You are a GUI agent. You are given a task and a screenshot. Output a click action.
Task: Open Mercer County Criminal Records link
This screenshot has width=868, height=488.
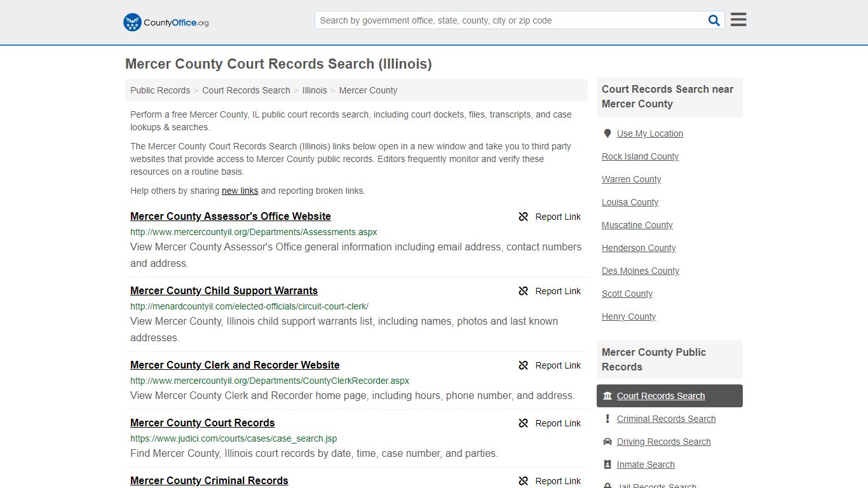click(x=209, y=481)
